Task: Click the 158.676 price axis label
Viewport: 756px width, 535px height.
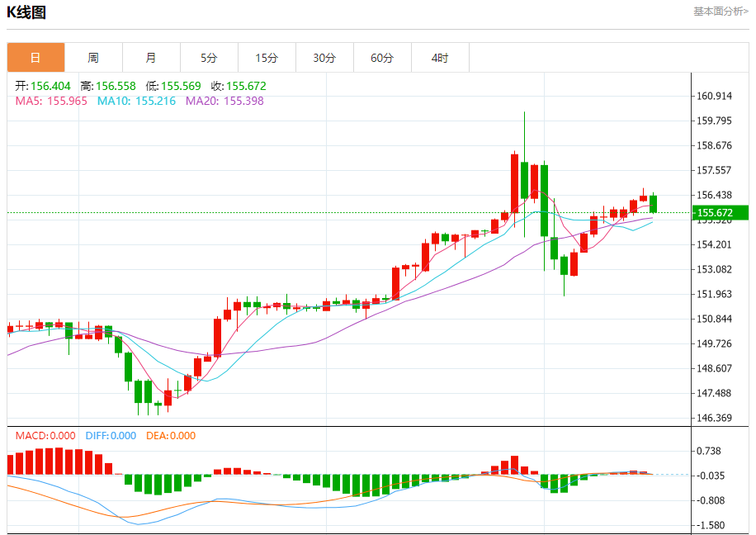Action: click(x=714, y=145)
